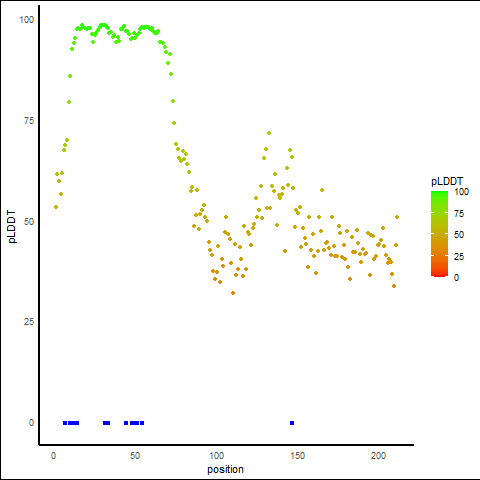Click the lowest orange point near position 110

pyautogui.click(x=233, y=293)
